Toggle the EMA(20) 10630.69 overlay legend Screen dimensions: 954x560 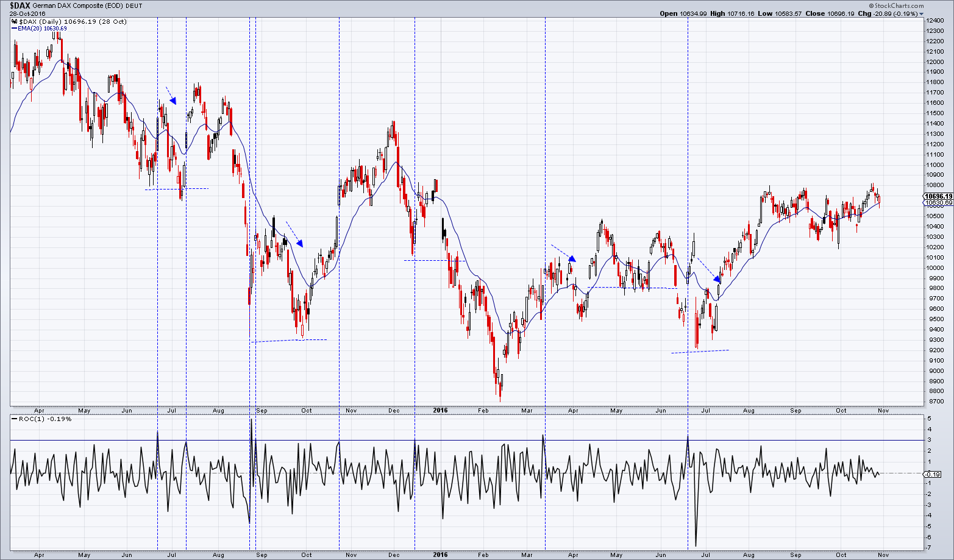point(37,28)
